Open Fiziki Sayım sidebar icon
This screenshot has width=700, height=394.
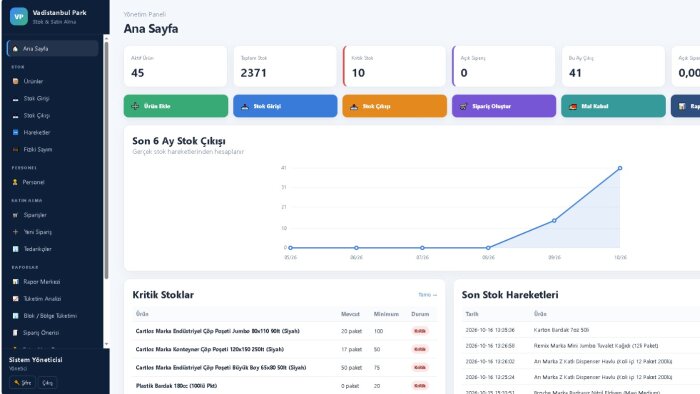click(15, 149)
